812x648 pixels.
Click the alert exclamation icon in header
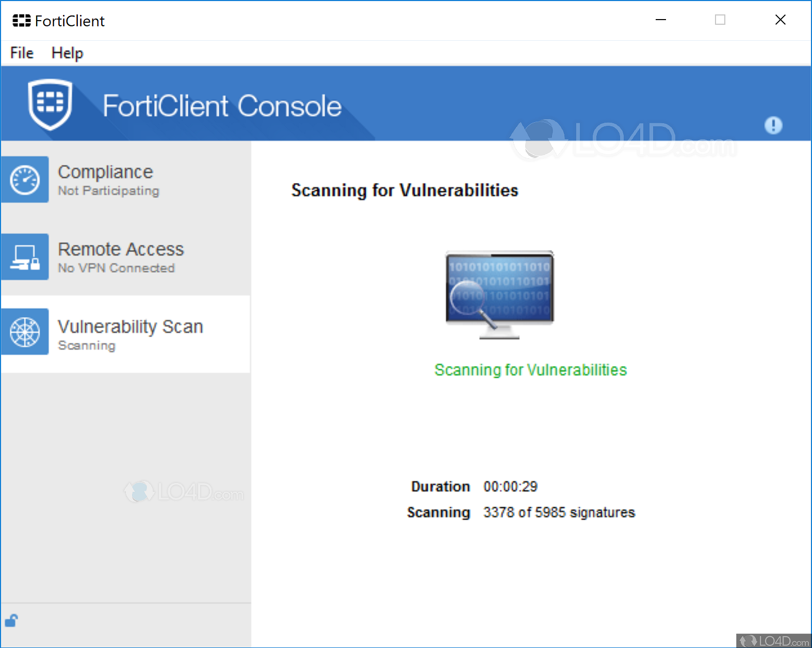pyautogui.click(x=773, y=125)
